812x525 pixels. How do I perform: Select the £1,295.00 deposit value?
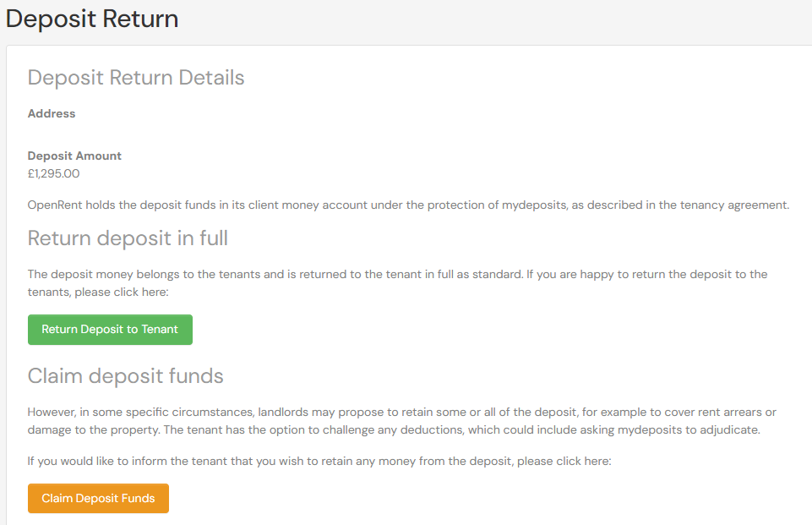54,173
